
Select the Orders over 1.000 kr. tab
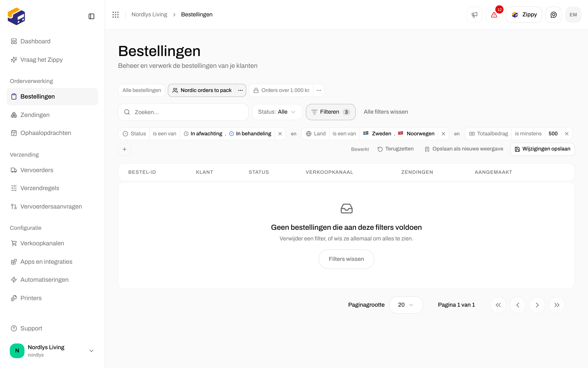(x=281, y=90)
